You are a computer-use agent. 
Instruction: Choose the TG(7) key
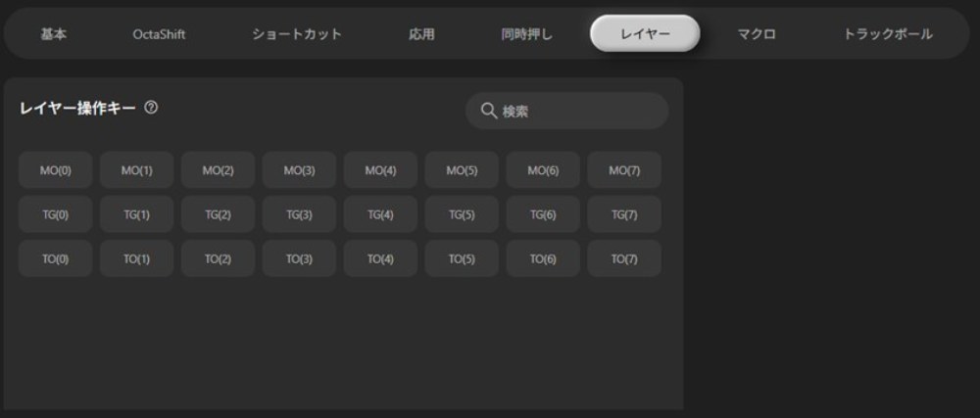click(624, 214)
